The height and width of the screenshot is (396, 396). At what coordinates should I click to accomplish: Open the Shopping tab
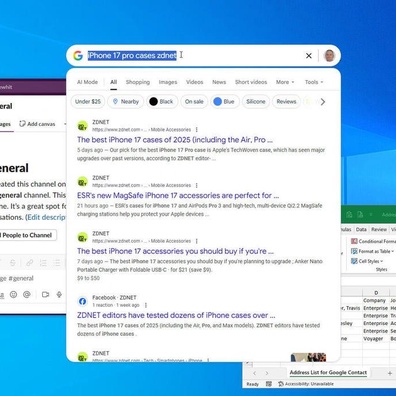coord(138,82)
